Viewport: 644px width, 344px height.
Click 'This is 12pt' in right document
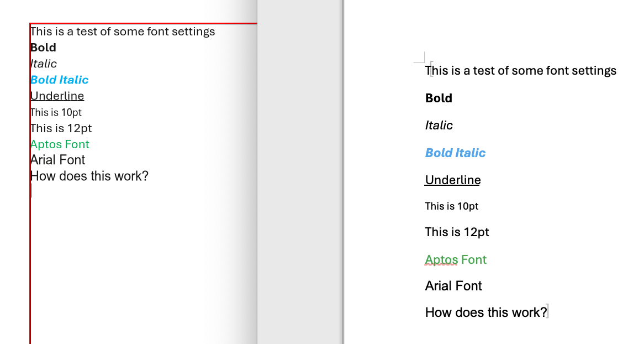click(x=457, y=232)
